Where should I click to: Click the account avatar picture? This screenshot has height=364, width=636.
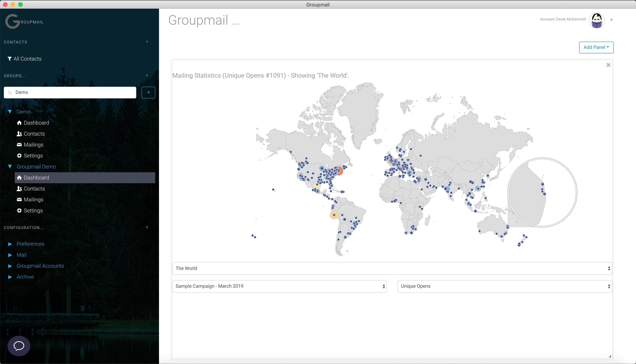596,20
